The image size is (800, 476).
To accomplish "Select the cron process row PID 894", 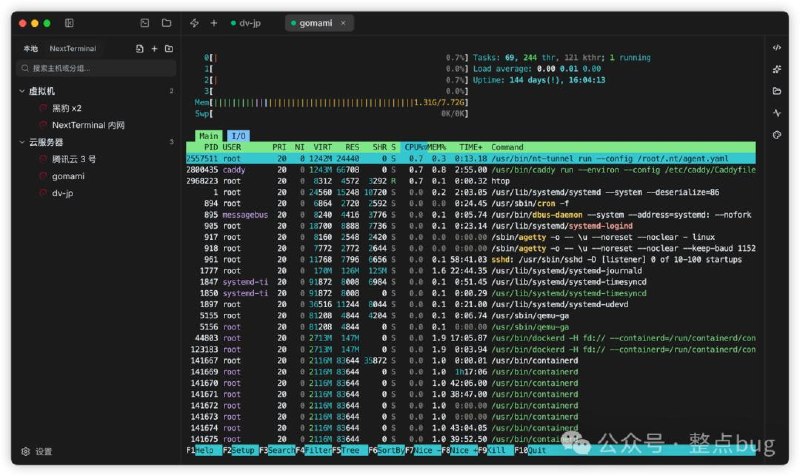I will [471, 204].
